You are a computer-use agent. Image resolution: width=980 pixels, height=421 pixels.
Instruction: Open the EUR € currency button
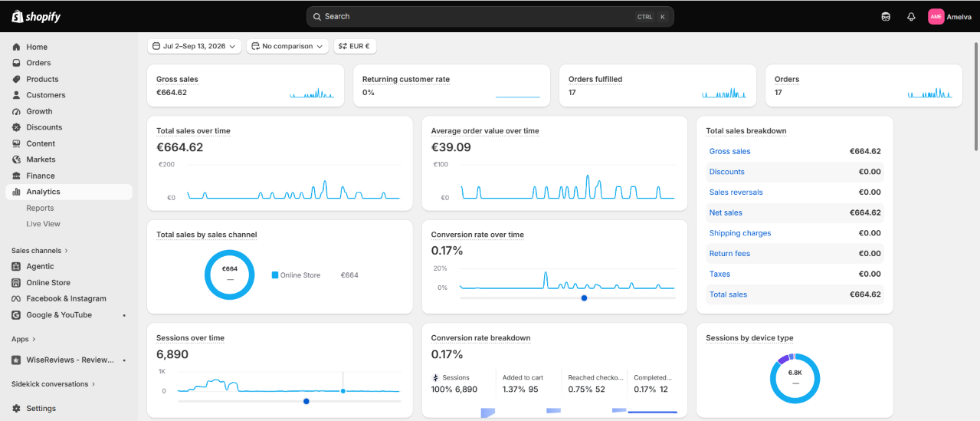[355, 46]
